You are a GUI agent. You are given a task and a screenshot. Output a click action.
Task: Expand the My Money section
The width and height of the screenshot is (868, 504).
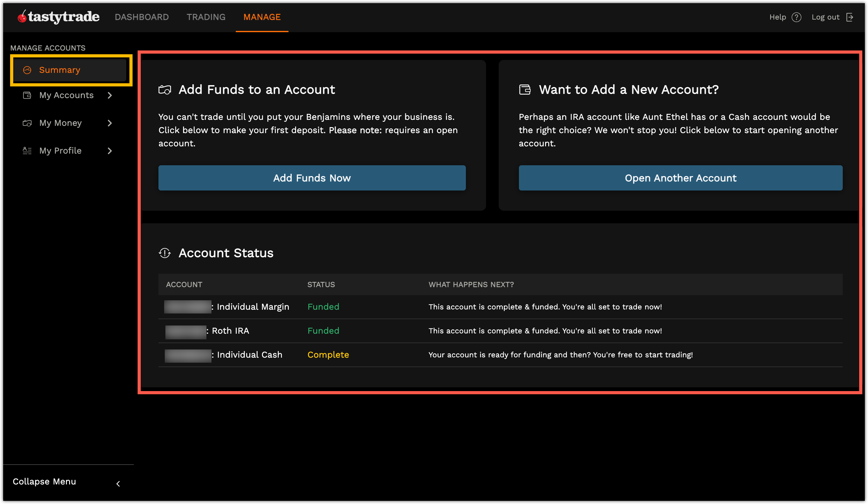click(110, 123)
